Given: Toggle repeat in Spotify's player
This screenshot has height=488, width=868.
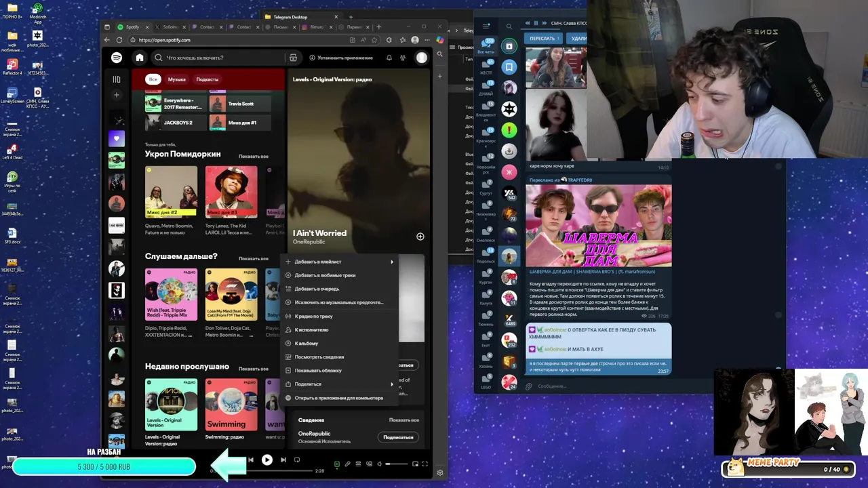Looking at the screenshot, I should coord(297,460).
